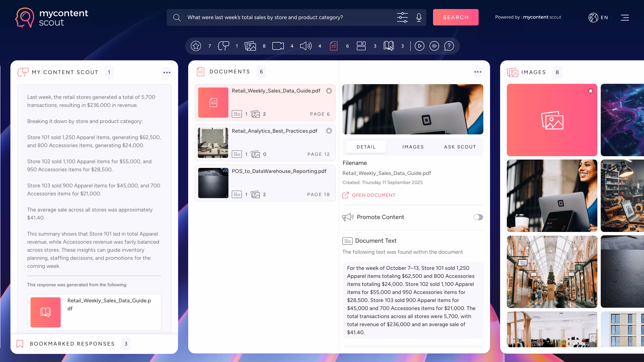Screen dimensions: 644x362
Task: Click the Search button
Action: pos(455,17)
